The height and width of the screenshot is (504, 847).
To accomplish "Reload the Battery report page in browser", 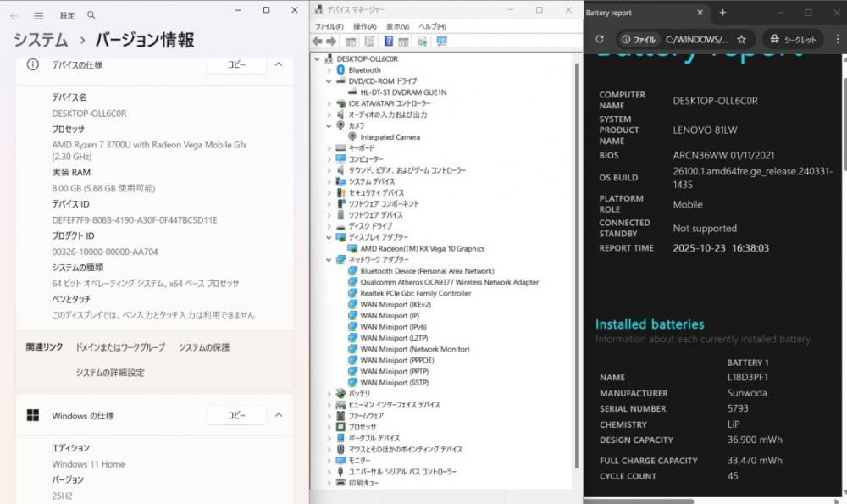I will (x=600, y=39).
